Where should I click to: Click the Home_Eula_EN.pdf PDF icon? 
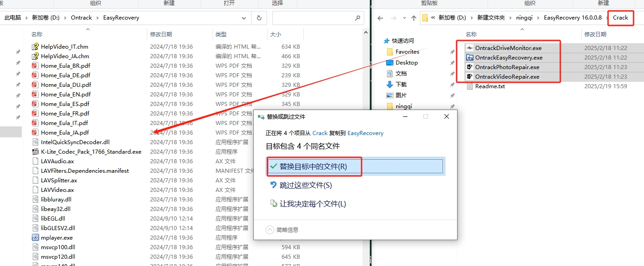pos(35,94)
